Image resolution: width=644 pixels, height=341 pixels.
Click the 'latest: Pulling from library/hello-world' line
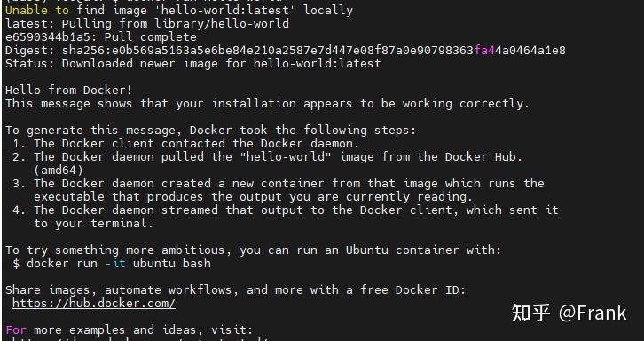coord(147,23)
